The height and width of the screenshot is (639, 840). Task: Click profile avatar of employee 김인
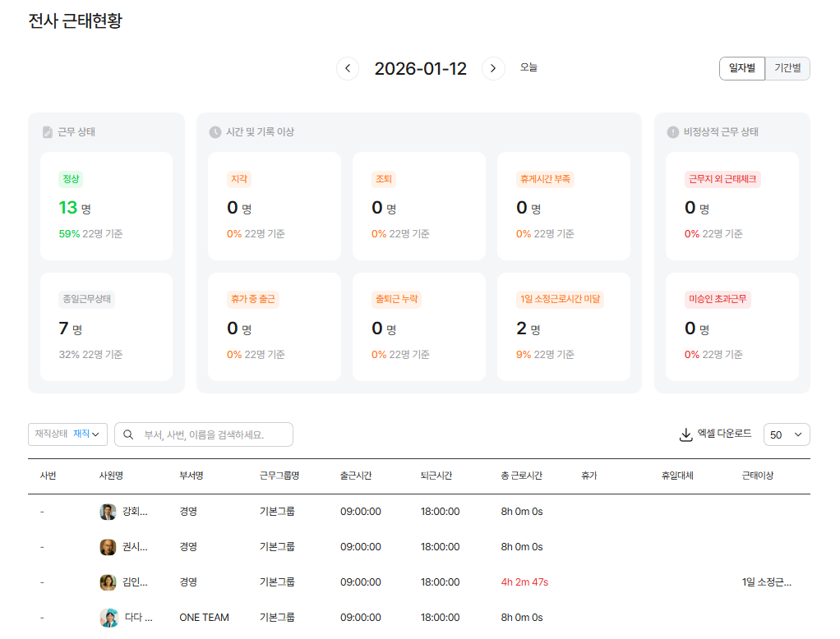(x=108, y=582)
